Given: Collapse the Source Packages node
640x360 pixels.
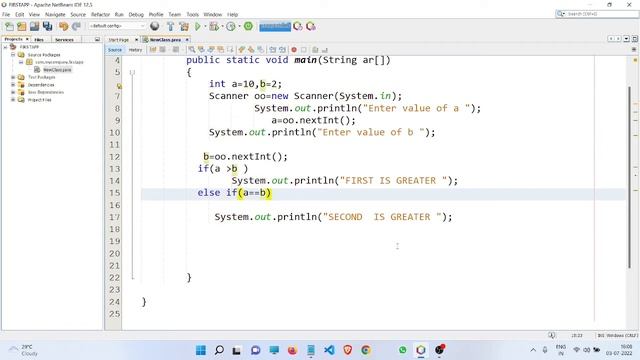Looking at the screenshot, I should tap(13, 55).
